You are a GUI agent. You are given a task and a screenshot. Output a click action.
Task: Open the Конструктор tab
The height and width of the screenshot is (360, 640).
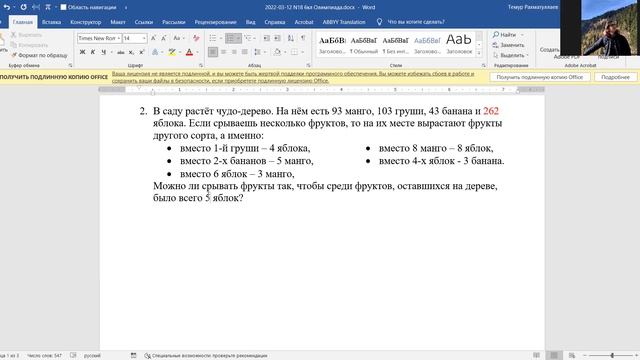[x=86, y=22]
